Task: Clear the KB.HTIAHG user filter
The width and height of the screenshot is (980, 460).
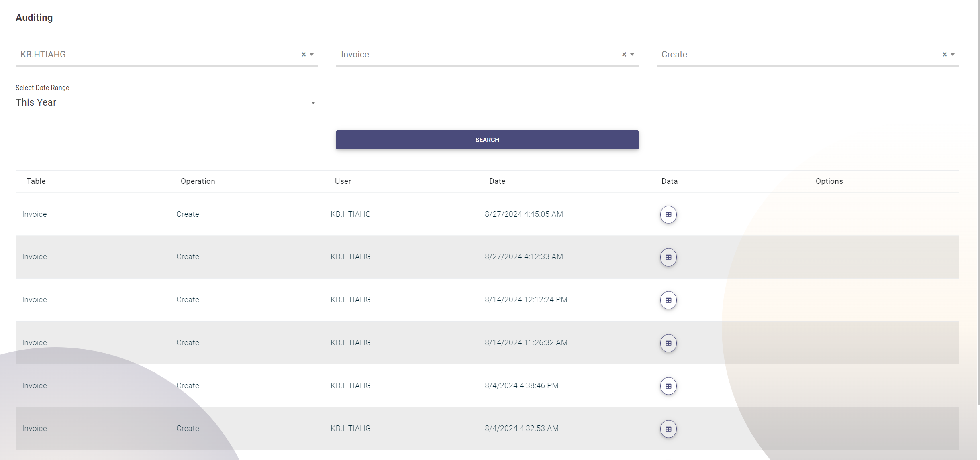Action: (304, 55)
